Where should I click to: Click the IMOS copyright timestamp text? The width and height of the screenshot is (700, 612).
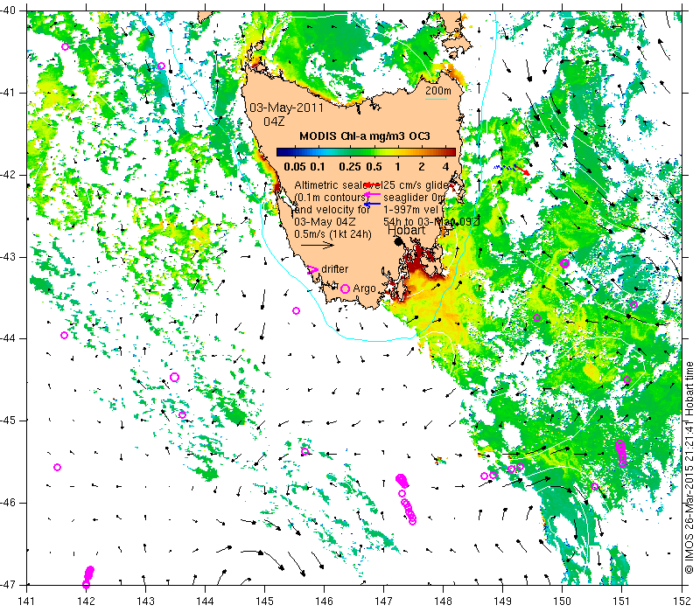click(x=689, y=468)
